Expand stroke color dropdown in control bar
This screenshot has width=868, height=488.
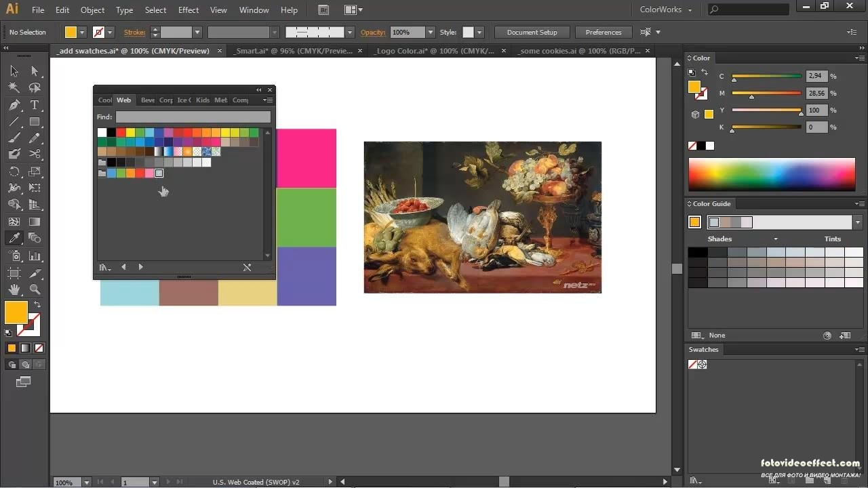coord(110,32)
